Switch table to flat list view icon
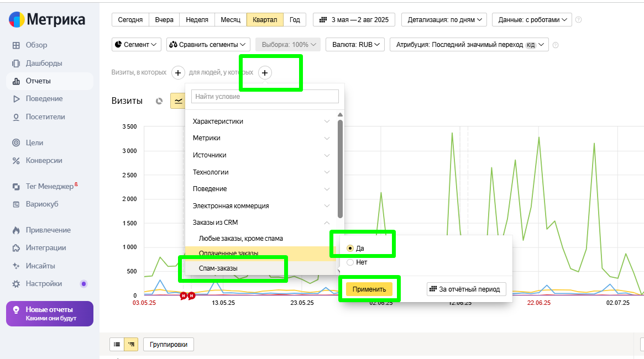 coord(117,345)
